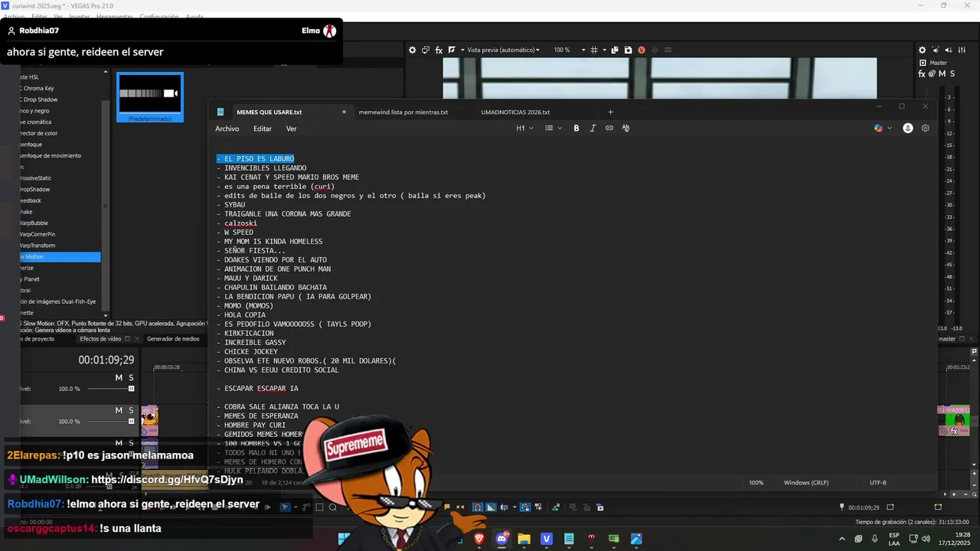
Task: Open Notepad settings gear
Action: pos(925,129)
